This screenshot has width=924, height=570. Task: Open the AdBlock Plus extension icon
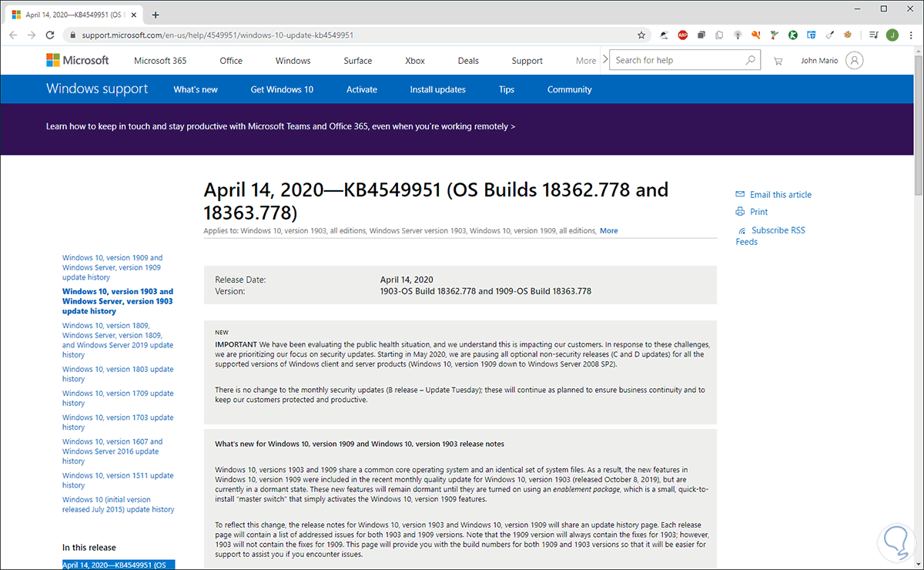pos(683,35)
